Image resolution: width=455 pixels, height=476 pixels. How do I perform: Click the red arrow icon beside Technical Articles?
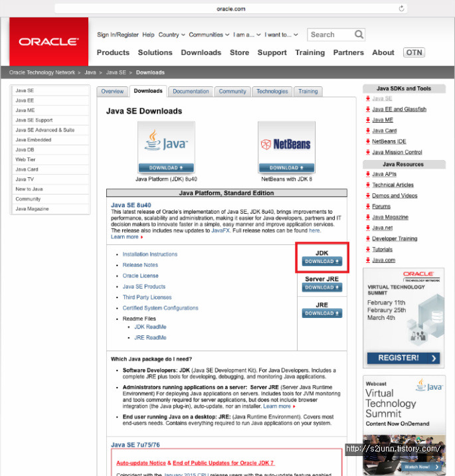[x=368, y=185]
